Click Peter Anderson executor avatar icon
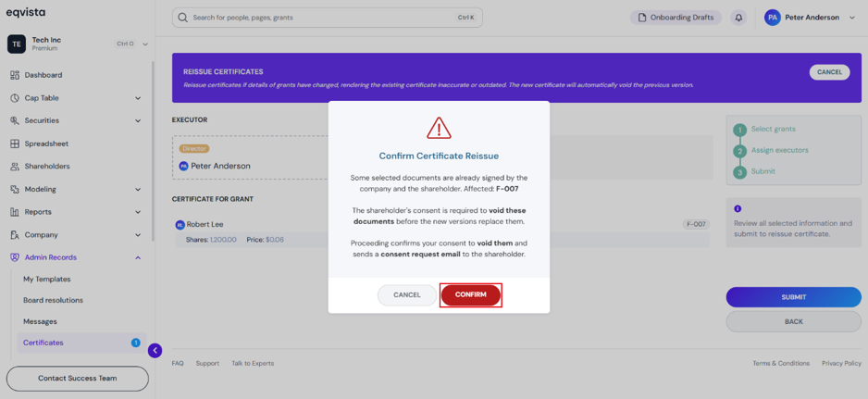This screenshot has width=868, height=399. [x=184, y=166]
